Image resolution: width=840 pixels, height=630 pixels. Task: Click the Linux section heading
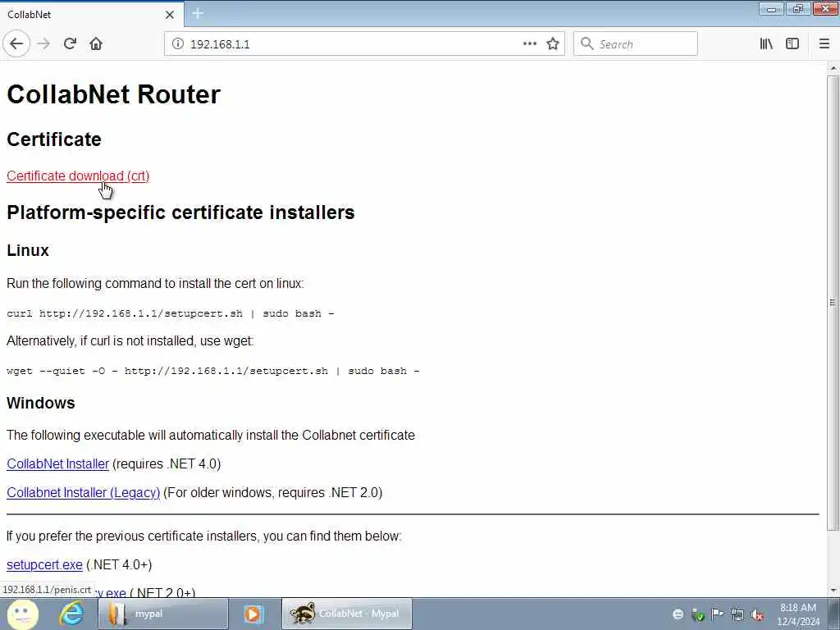pyautogui.click(x=28, y=251)
